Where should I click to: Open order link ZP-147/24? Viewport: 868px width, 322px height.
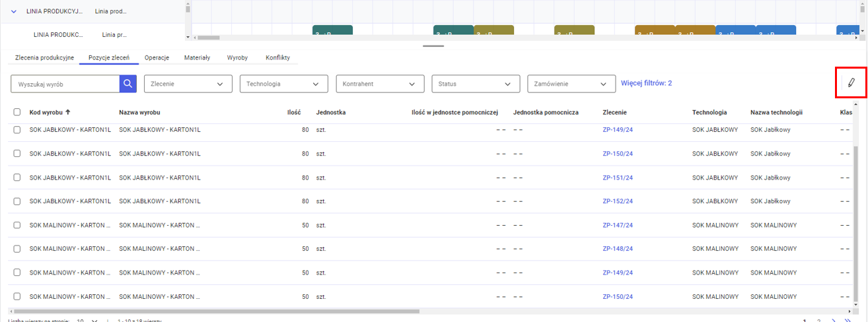pos(618,225)
